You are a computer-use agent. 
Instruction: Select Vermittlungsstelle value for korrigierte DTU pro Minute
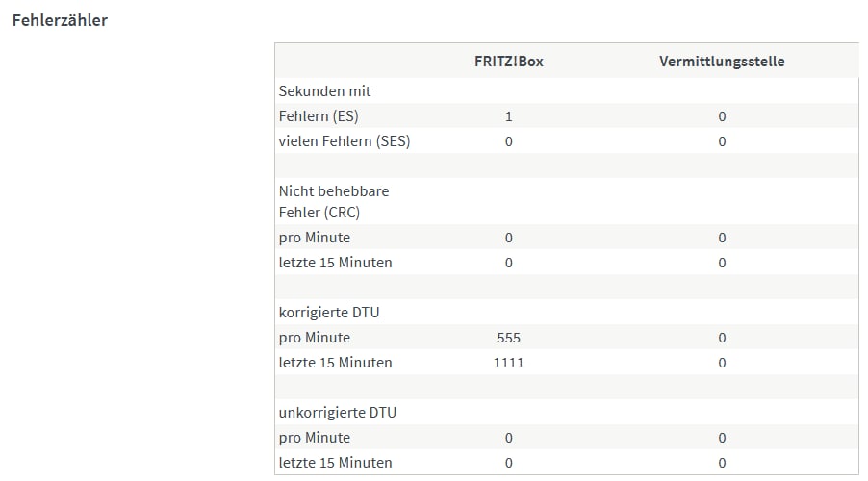722,338
